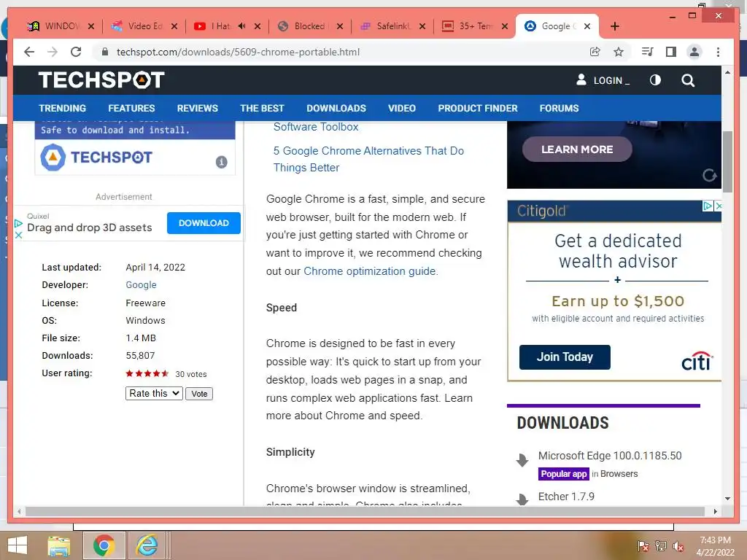Click the share page icon in address bar

tap(595, 52)
